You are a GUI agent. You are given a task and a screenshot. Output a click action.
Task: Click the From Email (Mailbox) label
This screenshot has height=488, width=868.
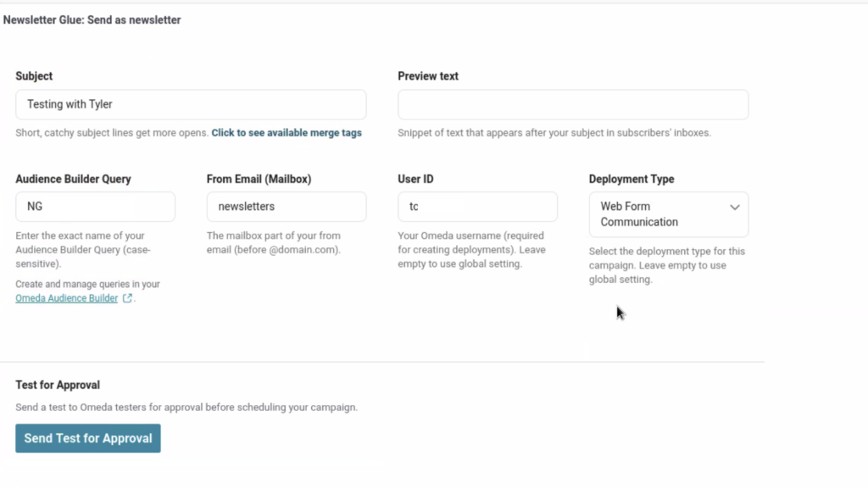click(259, 180)
